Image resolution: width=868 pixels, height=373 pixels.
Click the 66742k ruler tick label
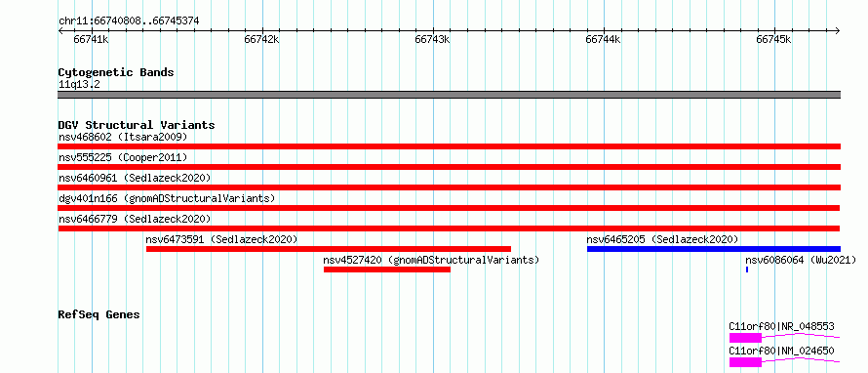[261, 40]
